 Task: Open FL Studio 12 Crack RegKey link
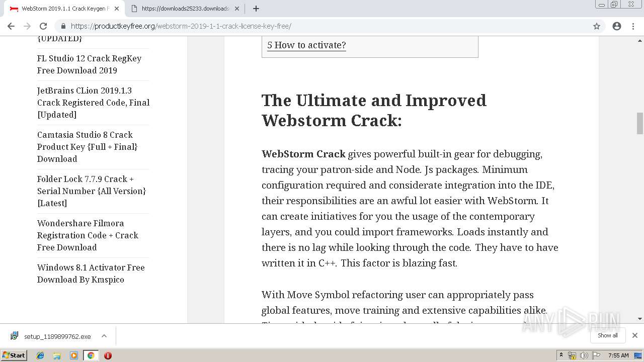coord(89,64)
